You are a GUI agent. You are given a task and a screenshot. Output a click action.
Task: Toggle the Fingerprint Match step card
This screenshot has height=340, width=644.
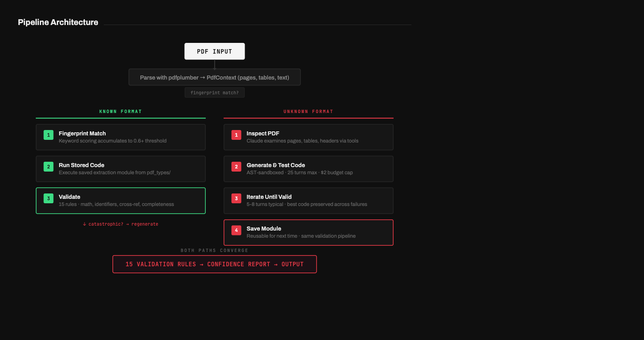(120, 137)
